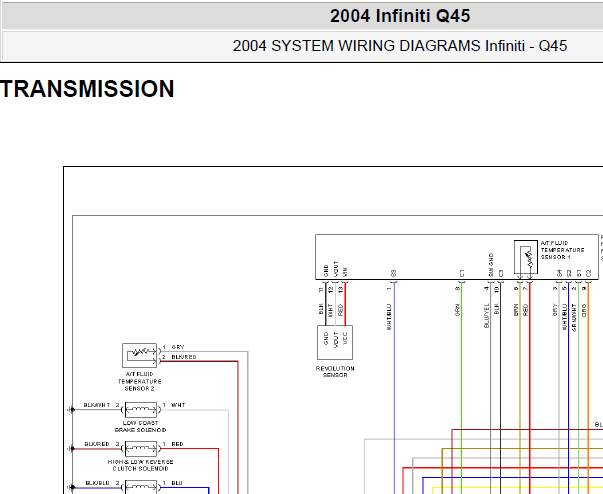Click the High & Low Reverse Clutch Solenoid coil

[x=141, y=448]
